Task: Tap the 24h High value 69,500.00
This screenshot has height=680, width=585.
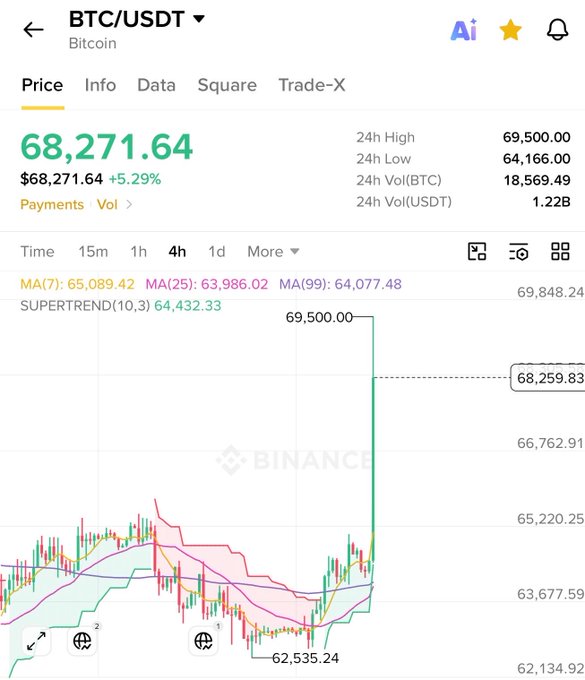Action: [x=536, y=137]
